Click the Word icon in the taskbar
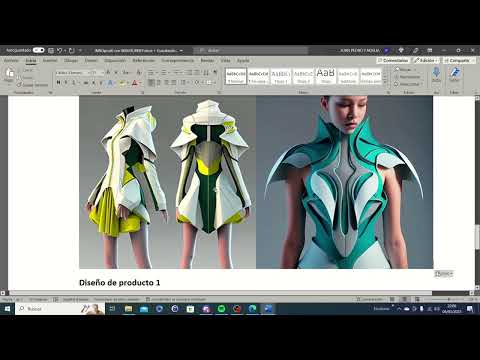This screenshot has height=360, width=480. (268, 309)
